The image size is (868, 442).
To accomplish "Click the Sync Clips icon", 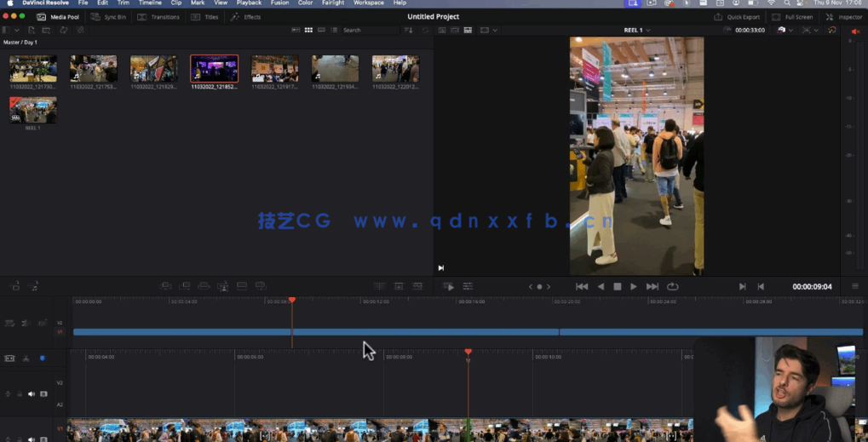I will 64,30.
